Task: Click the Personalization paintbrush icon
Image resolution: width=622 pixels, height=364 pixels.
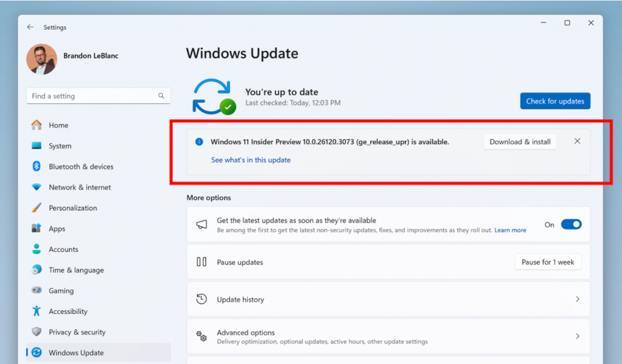Action: [x=37, y=208]
